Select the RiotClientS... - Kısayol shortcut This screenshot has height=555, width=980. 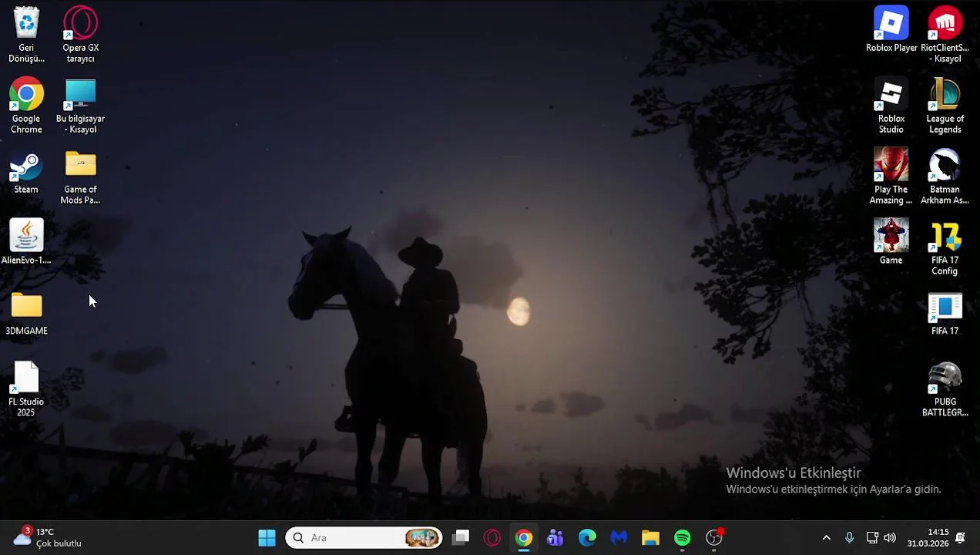945,35
